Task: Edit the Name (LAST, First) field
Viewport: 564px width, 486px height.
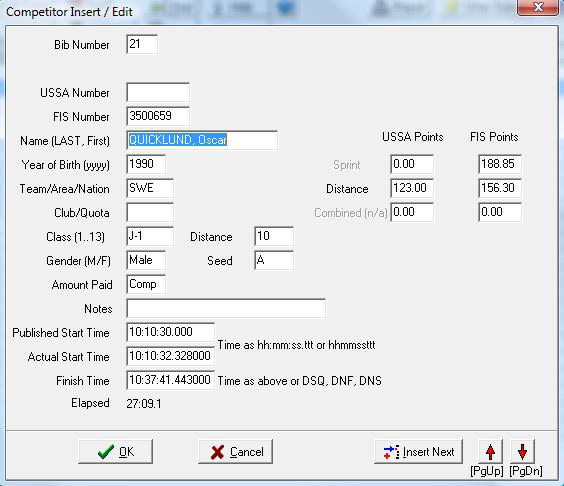Action: pyautogui.click(x=202, y=140)
